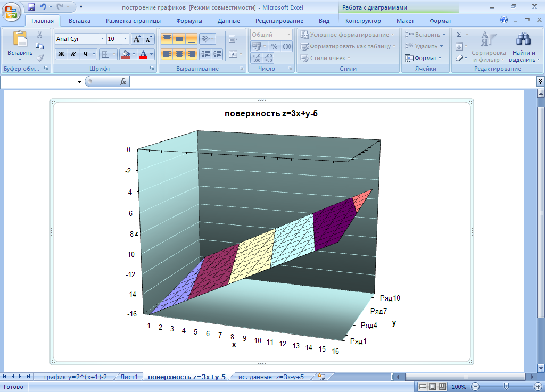Click Формат cells button
The image size is (545, 392).
[x=423, y=58]
